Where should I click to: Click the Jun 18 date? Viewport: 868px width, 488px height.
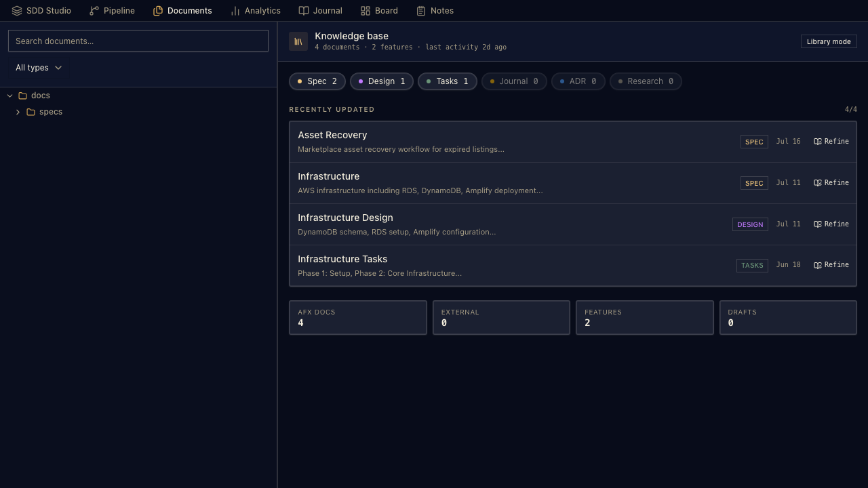(789, 265)
